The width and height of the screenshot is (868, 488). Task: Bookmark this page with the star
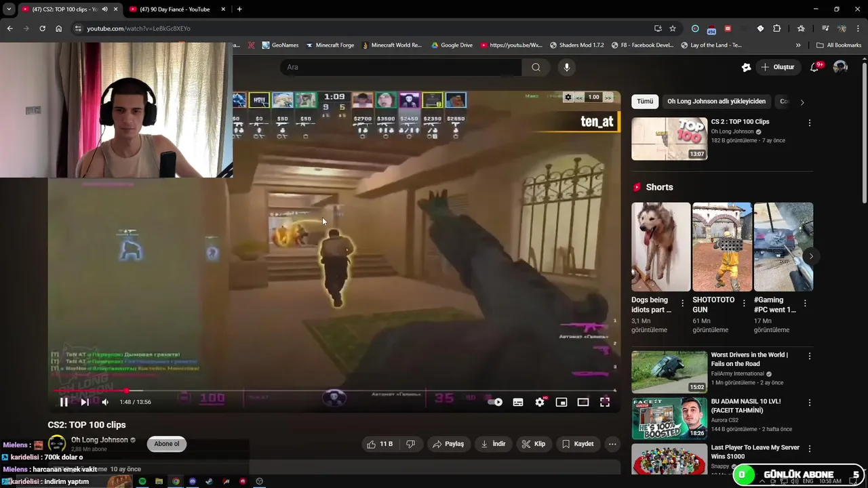(x=673, y=28)
